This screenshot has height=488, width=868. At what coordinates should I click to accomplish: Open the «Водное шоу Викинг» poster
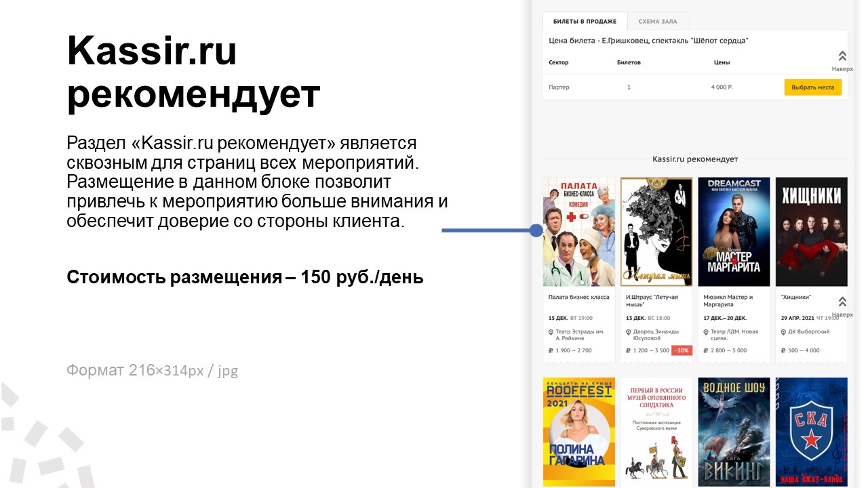point(734,432)
